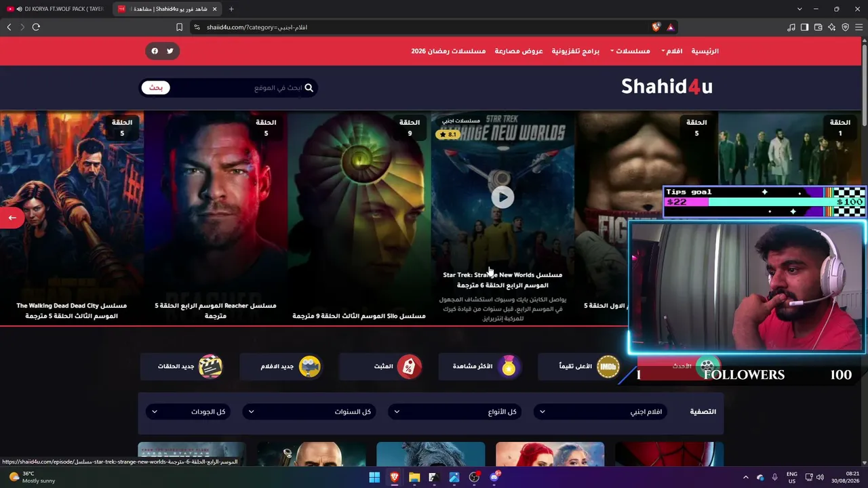Open the كل الجودات qualities dropdown
868x488 pixels.
(189, 411)
